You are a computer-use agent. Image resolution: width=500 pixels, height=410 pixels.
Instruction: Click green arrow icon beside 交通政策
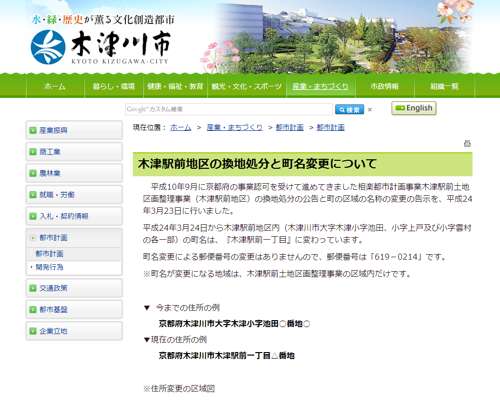click(33, 288)
